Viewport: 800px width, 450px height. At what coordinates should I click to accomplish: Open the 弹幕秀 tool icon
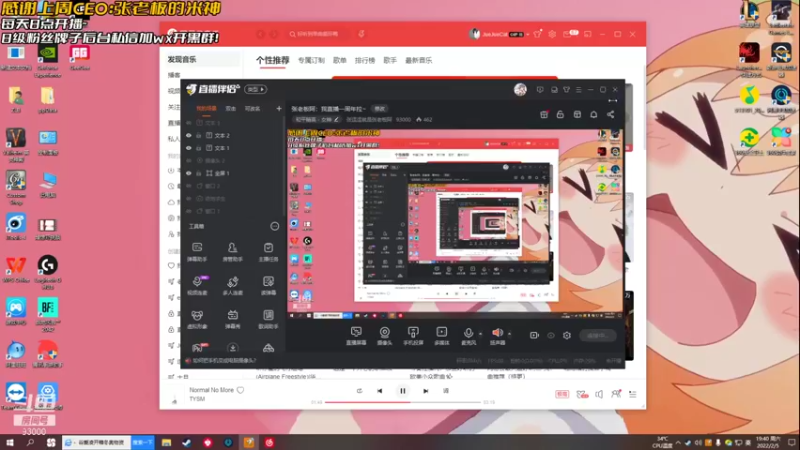click(232, 319)
